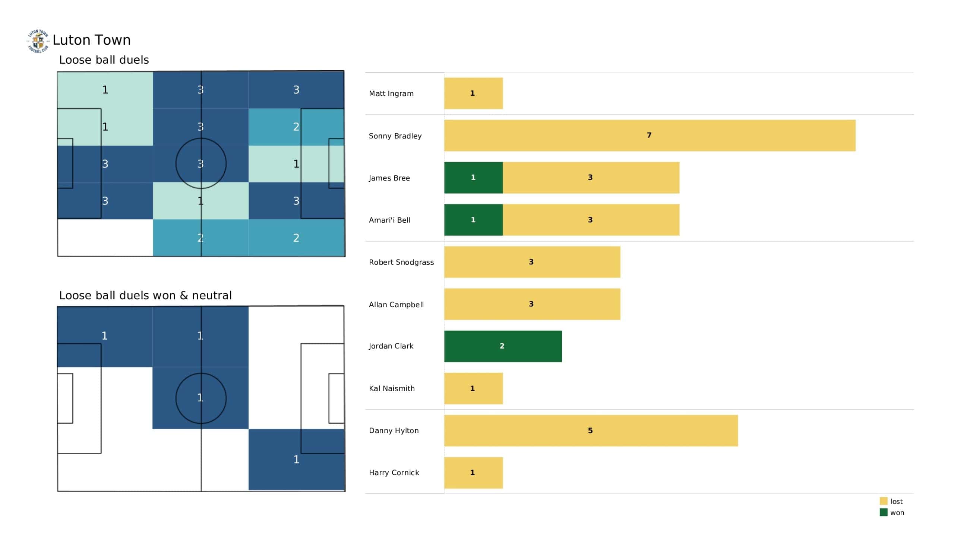Screen dimensions: 954x560
Task: Select Jordan Clark's green won bar
Action: pos(503,346)
